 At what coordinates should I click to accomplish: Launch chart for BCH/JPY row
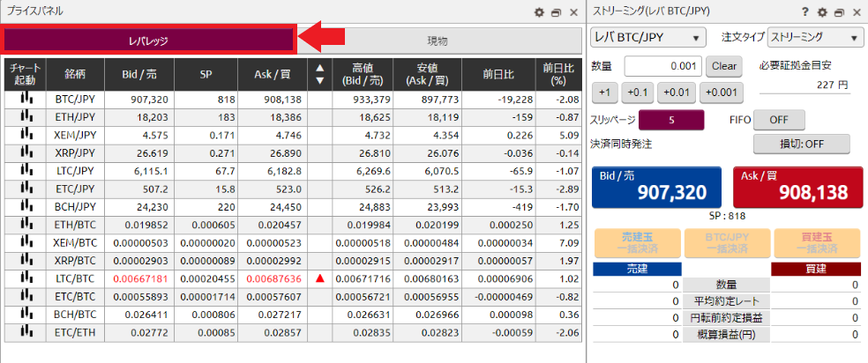[26, 207]
